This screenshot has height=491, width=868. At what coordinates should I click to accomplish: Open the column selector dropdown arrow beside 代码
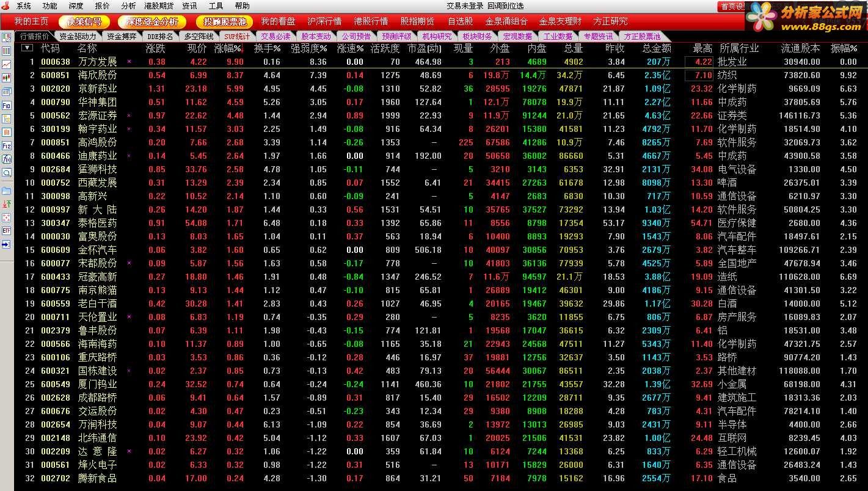pyautogui.click(x=27, y=48)
